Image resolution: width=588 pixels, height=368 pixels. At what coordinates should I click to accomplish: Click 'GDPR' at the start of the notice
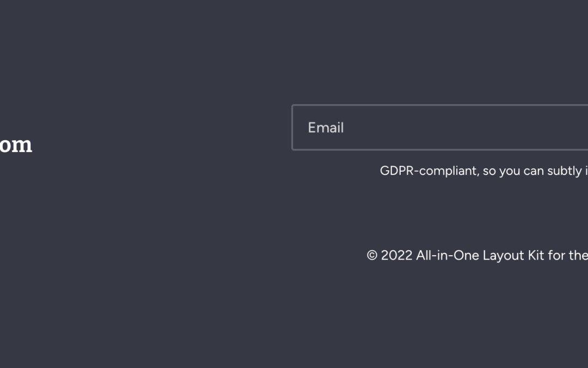pos(397,171)
